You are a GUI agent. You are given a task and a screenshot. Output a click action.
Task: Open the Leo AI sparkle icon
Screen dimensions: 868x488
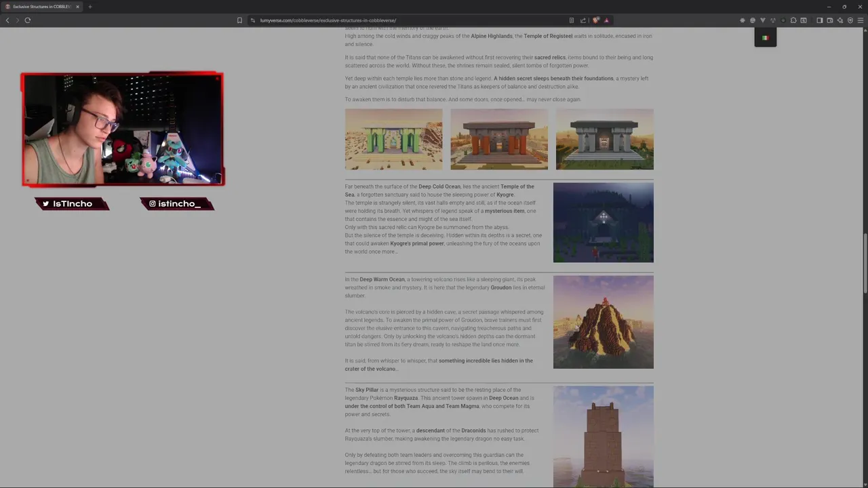tap(840, 20)
